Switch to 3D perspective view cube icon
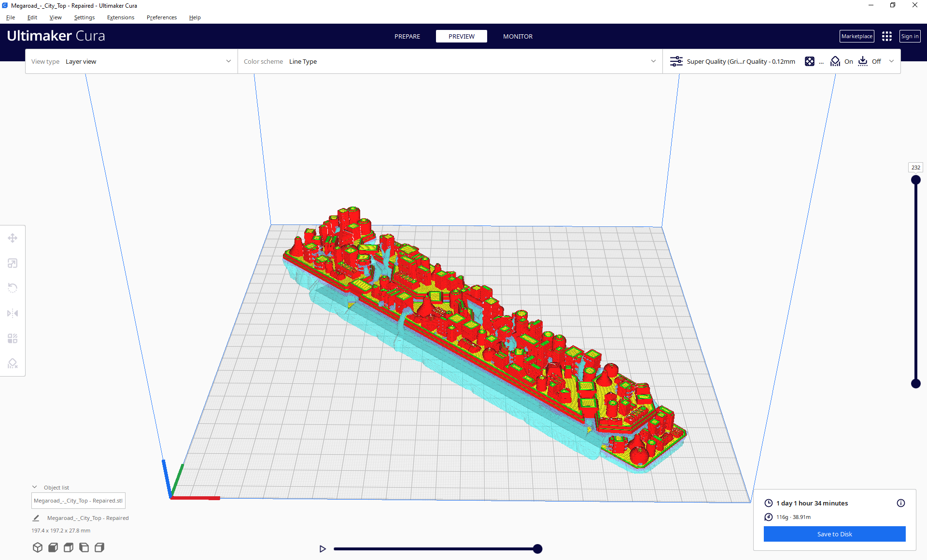 (38, 547)
